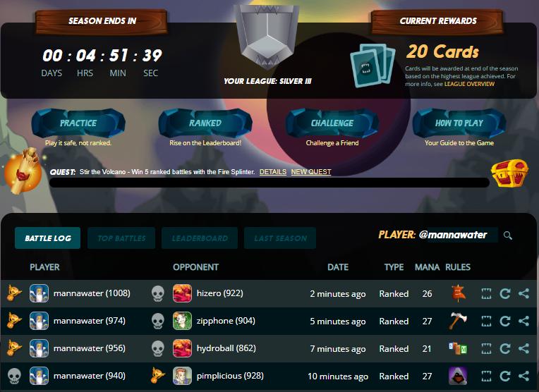Click hizero's red dragon avatar
The height and width of the screenshot is (392, 539).
click(182, 293)
